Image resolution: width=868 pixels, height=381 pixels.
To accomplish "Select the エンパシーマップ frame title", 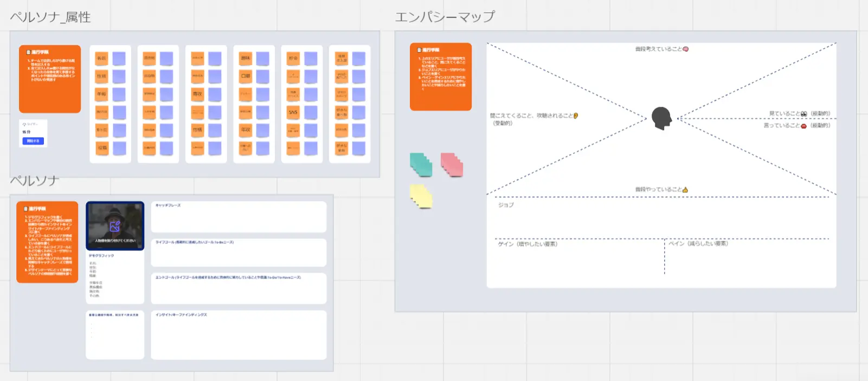I will click(445, 17).
